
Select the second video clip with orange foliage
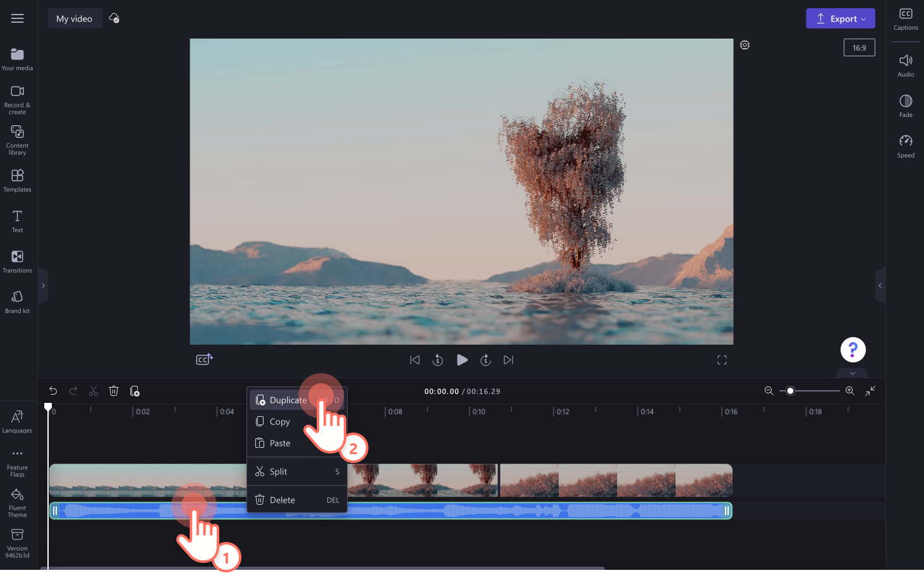pyautogui.click(x=616, y=480)
